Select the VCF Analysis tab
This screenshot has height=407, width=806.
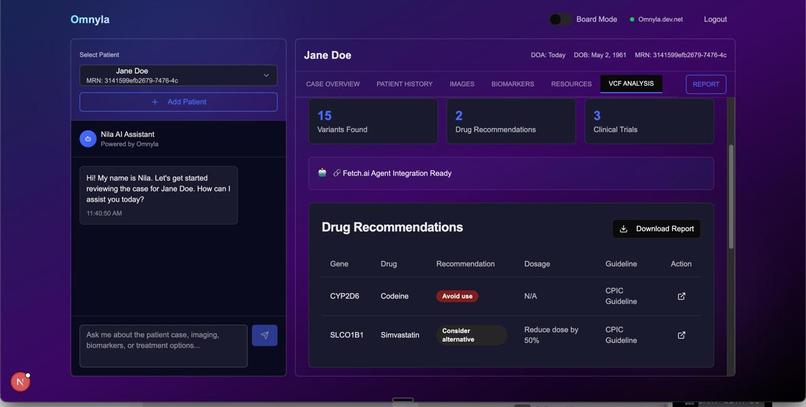pyautogui.click(x=631, y=84)
